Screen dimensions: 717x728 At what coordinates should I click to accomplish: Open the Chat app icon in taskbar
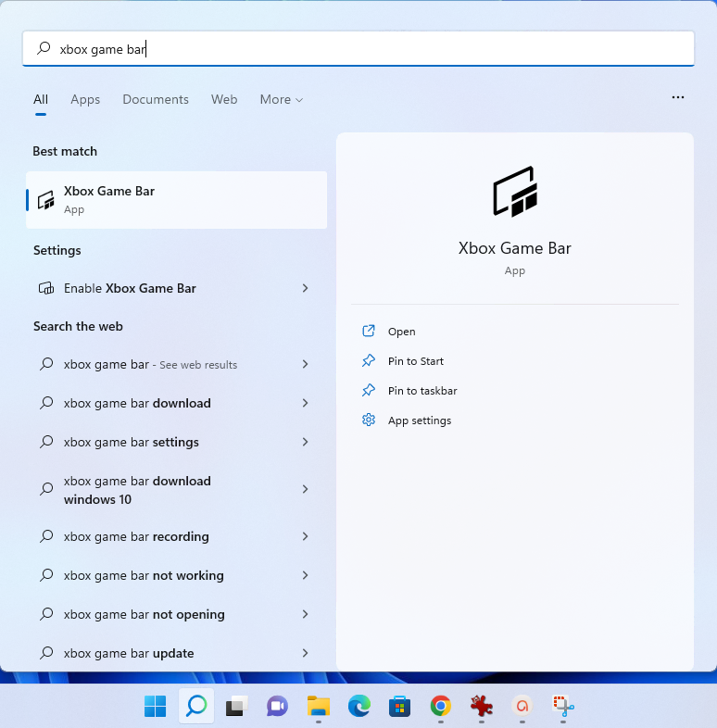(x=277, y=706)
